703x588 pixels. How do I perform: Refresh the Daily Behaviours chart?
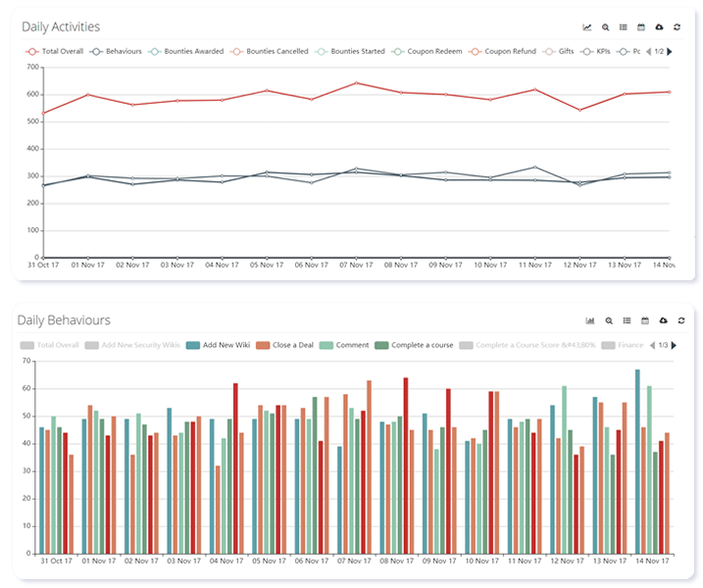click(x=680, y=320)
